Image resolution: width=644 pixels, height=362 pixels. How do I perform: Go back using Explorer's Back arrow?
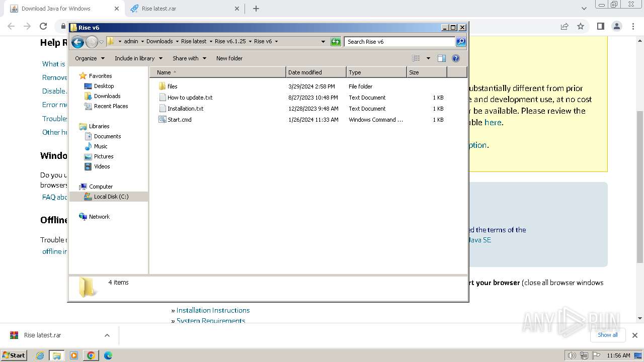tap(77, 42)
